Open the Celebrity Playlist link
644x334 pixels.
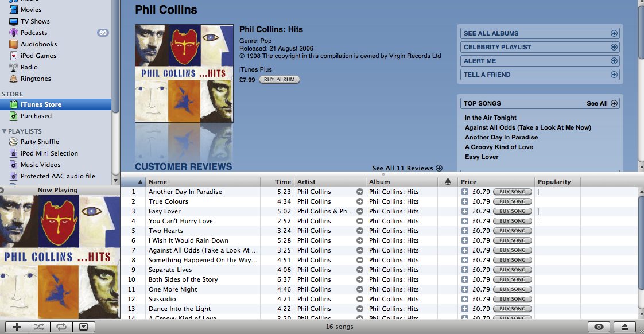[x=540, y=47]
